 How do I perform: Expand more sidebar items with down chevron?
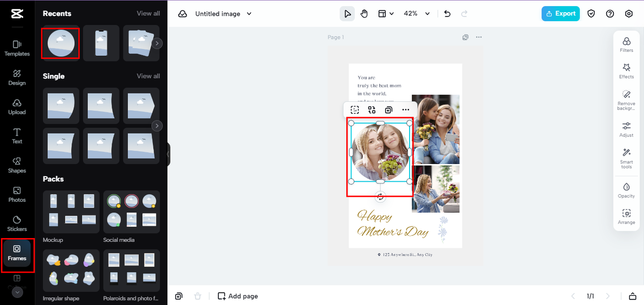tap(17, 292)
